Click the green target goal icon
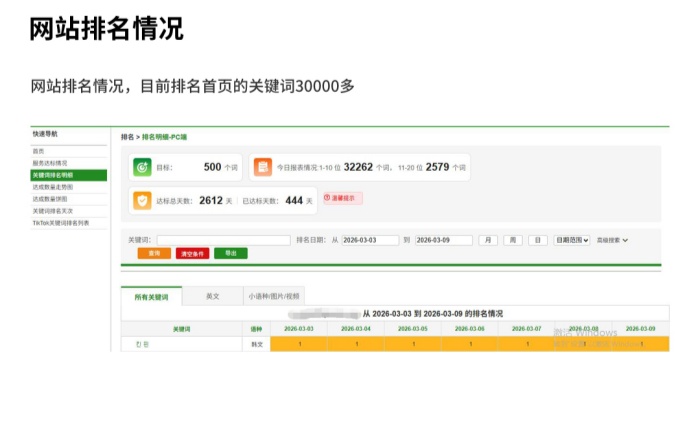The width and height of the screenshot is (700, 435). (x=142, y=167)
